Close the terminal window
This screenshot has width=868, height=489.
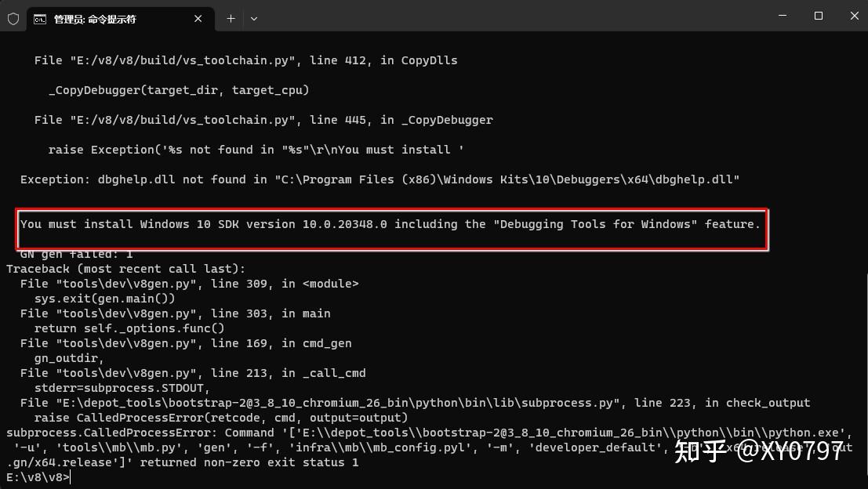(854, 16)
